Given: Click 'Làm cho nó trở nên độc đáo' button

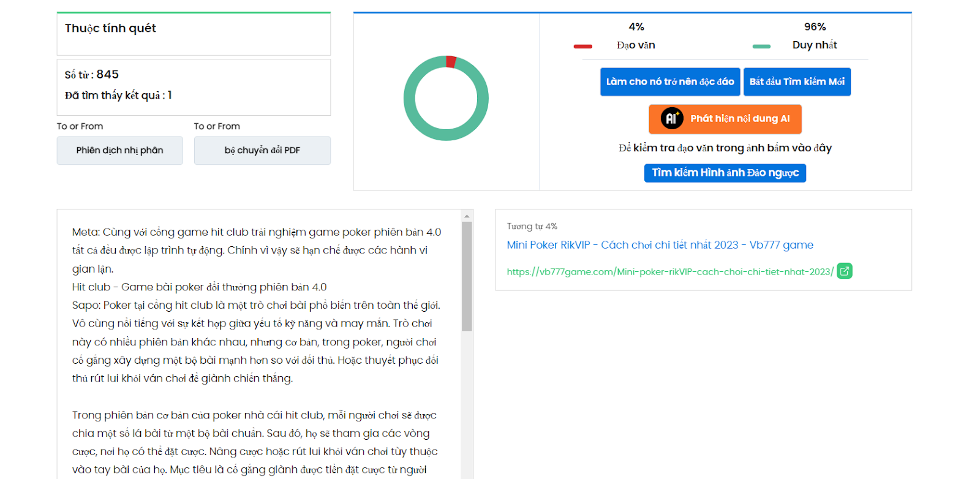Looking at the screenshot, I should coord(670,81).
